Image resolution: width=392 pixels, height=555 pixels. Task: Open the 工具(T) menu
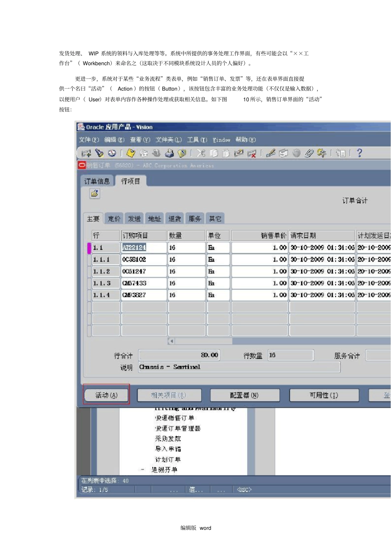point(197,140)
